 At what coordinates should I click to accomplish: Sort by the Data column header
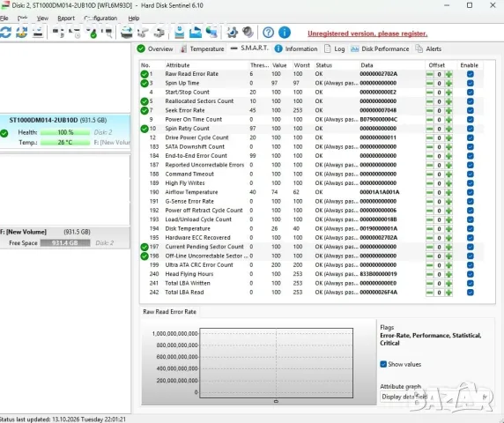367,65
